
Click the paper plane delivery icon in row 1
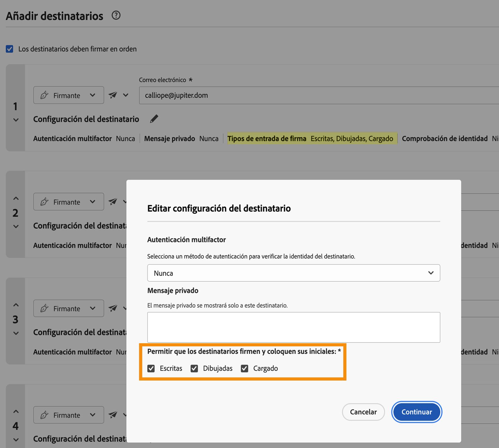pyautogui.click(x=113, y=95)
